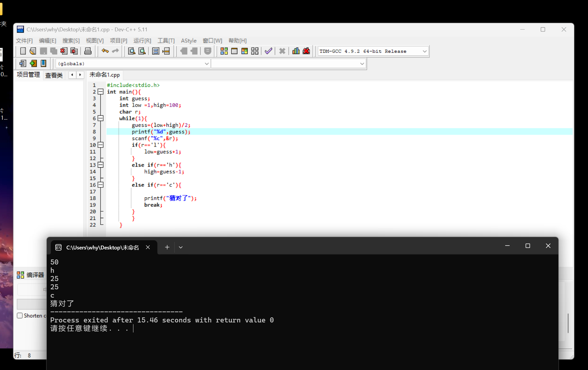The image size is (588, 370).
Task: Open the terminal new-tab options chevron
Action: point(181,247)
